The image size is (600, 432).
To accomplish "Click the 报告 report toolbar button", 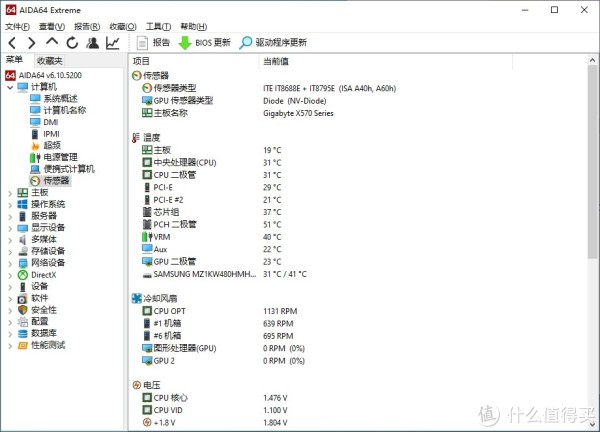I will tap(153, 42).
